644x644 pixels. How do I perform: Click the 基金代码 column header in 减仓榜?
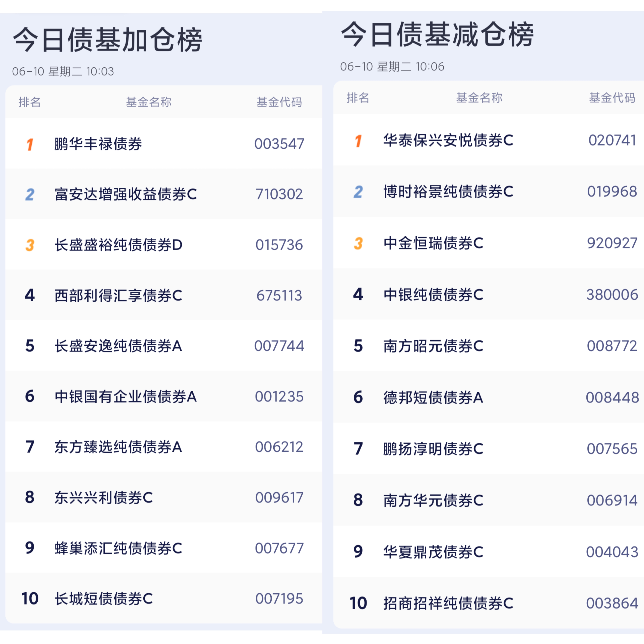coord(612,98)
